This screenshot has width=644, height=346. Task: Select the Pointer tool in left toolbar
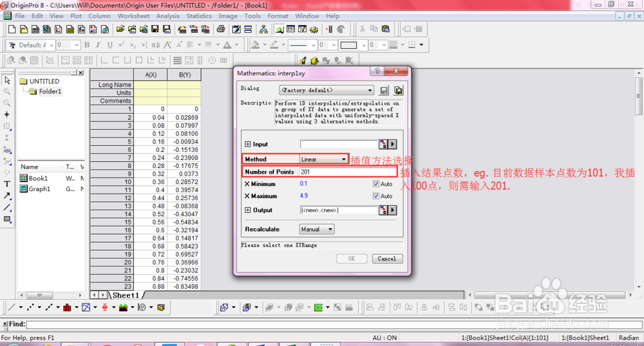pos(7,80)
